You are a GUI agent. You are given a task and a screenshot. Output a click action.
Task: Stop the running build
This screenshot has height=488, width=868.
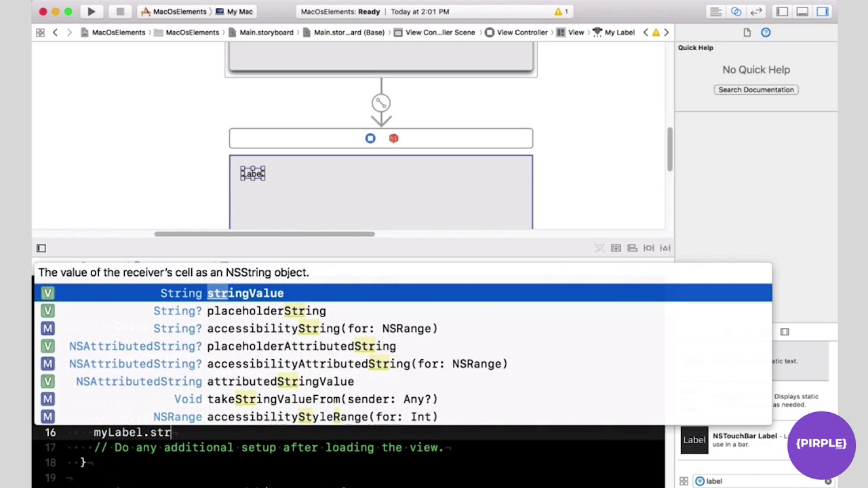tap(120, 12)
